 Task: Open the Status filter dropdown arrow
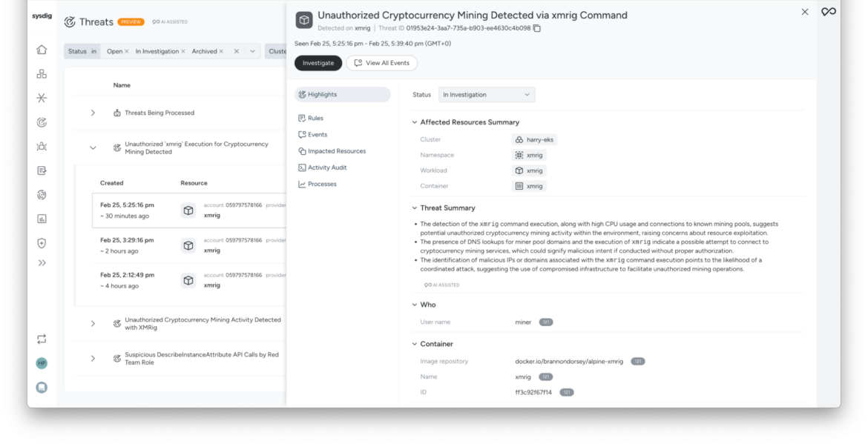click(x=252, y=51)
